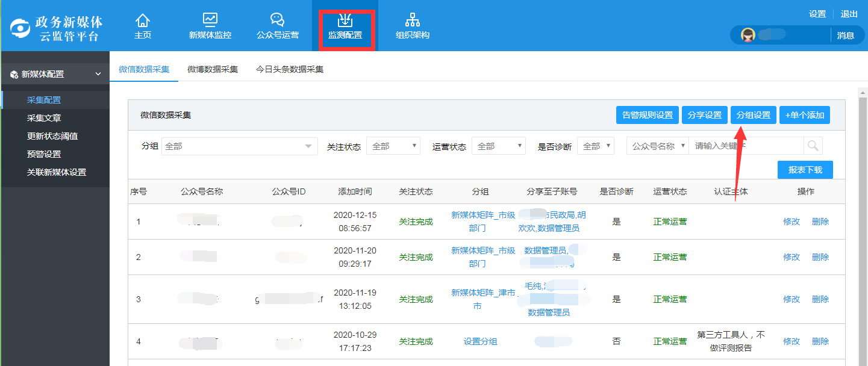The width and height of the screenshot is (868, 366).
Task: Click the search magnifier icon
Action: 813,146
